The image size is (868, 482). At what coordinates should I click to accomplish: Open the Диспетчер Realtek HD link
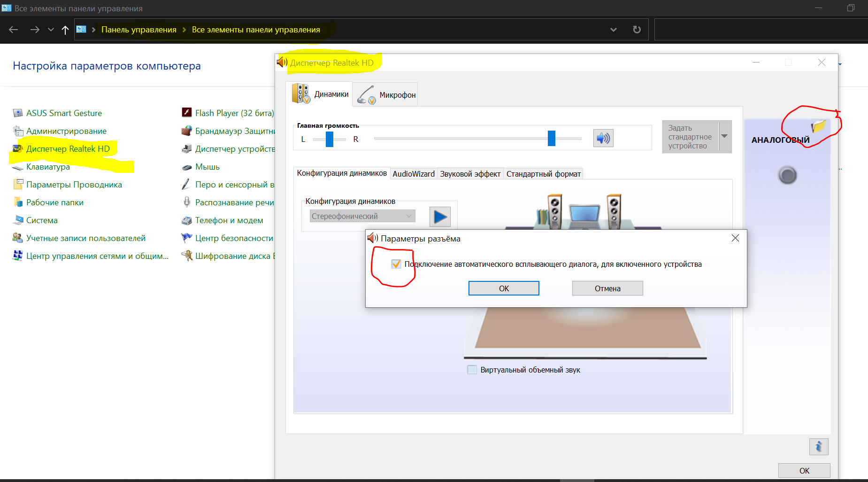pyautogui.click(x=68, y=149)
